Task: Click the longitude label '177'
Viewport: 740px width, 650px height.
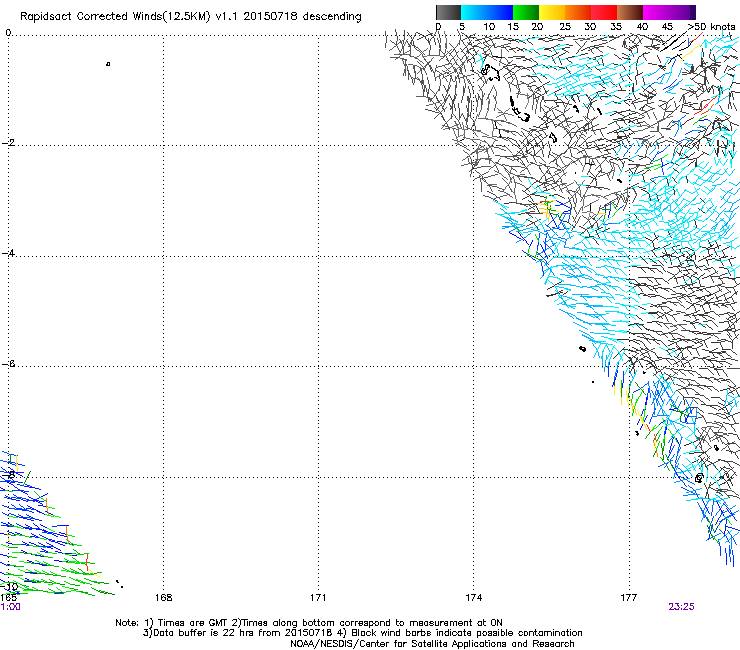Action: pos(629,598)
